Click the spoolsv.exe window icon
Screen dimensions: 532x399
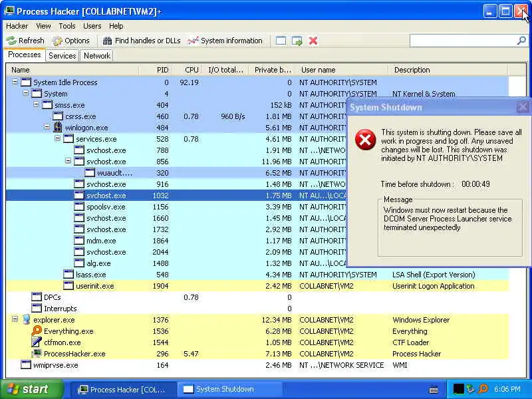coord(79,206)
